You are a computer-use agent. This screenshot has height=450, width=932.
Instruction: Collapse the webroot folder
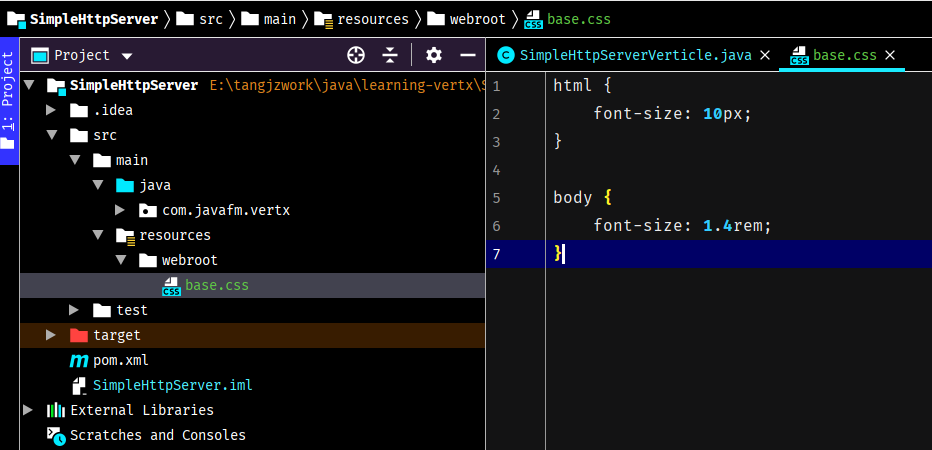(120, 260)
